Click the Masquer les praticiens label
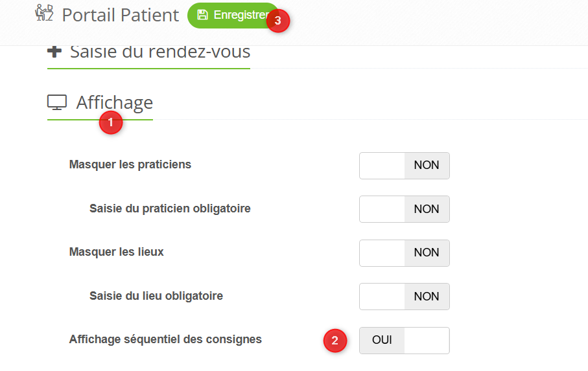588x371 pixels. (x=130, y=164)
